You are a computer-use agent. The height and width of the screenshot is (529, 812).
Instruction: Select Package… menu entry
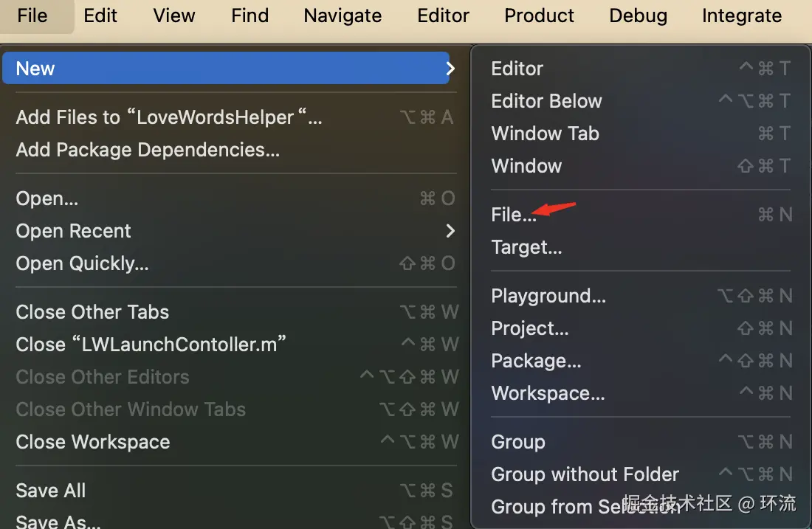pos(536,361)
